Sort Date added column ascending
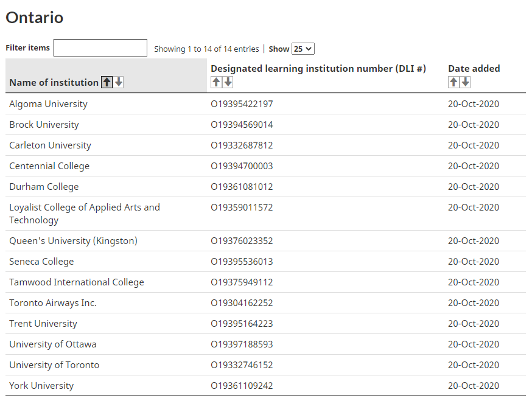This screenshot has width=532, height=401. point(453,82)
